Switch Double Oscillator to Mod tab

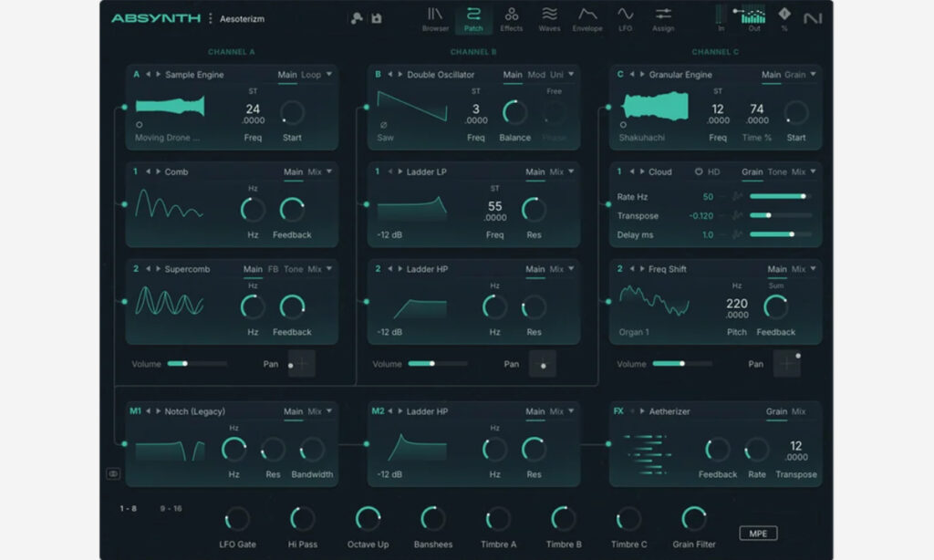[x=536, y=75]
